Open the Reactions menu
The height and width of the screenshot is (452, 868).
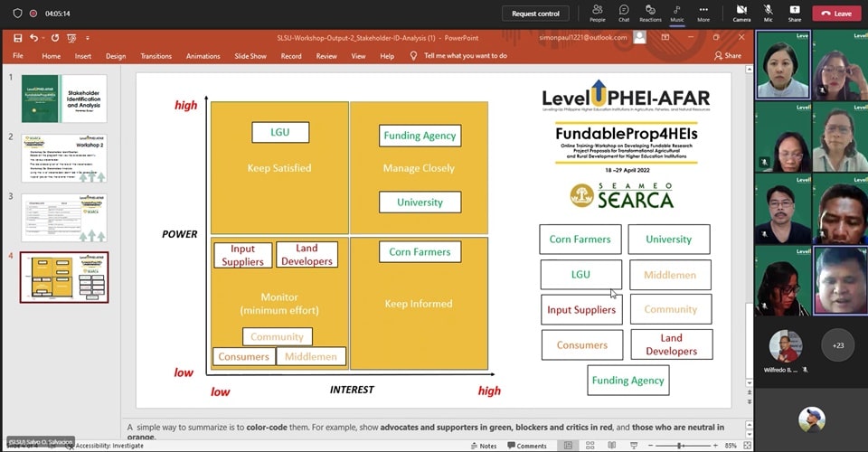click(x=650, y=13)
